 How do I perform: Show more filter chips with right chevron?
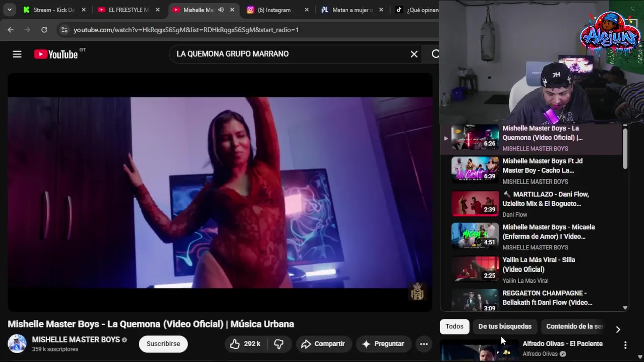(x=618, y=329)
